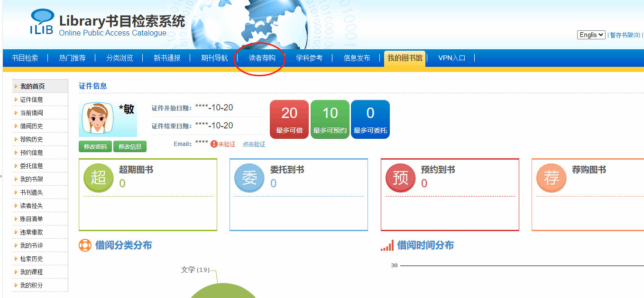The image size is (644, 298).
Task: Open the 读者荐购 navigation menu item
Action: pyautogui.click(x=262, y=58)
